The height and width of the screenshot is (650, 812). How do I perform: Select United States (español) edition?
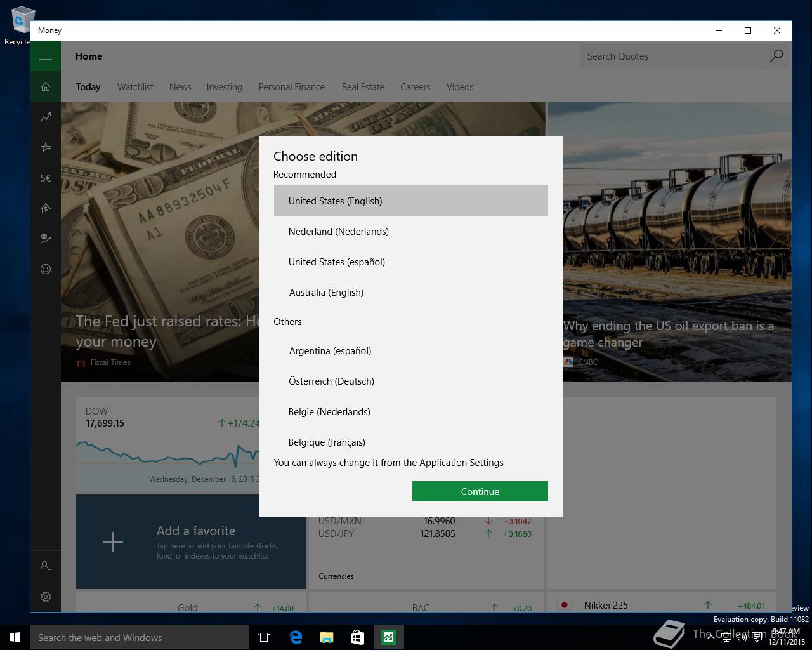(411, 262)
